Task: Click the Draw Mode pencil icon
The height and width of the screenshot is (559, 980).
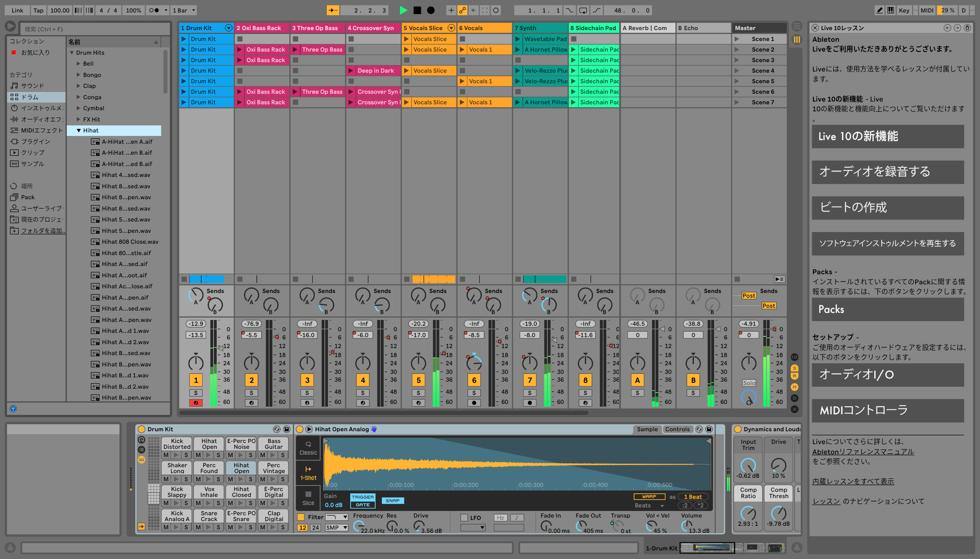Action: pos(879,11)
